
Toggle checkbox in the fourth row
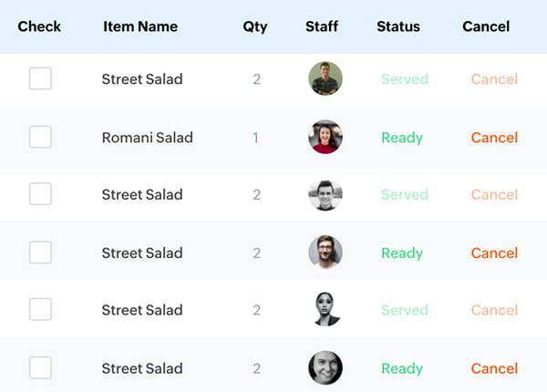[40, 253]
